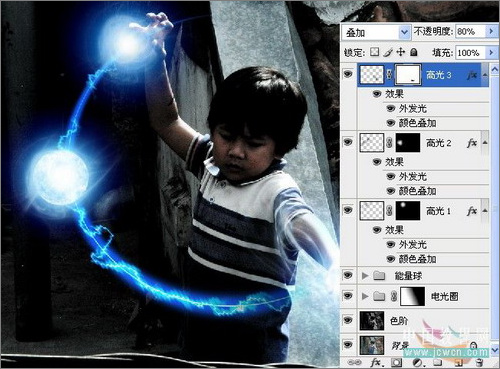500x369 pixels.
Task: Click the 不透明度 80% input field
Action: (470, 32)
